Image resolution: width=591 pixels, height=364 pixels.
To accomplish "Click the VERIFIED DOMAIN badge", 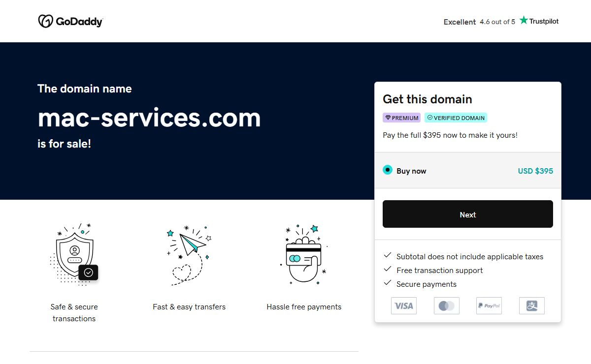I will 456,118.
